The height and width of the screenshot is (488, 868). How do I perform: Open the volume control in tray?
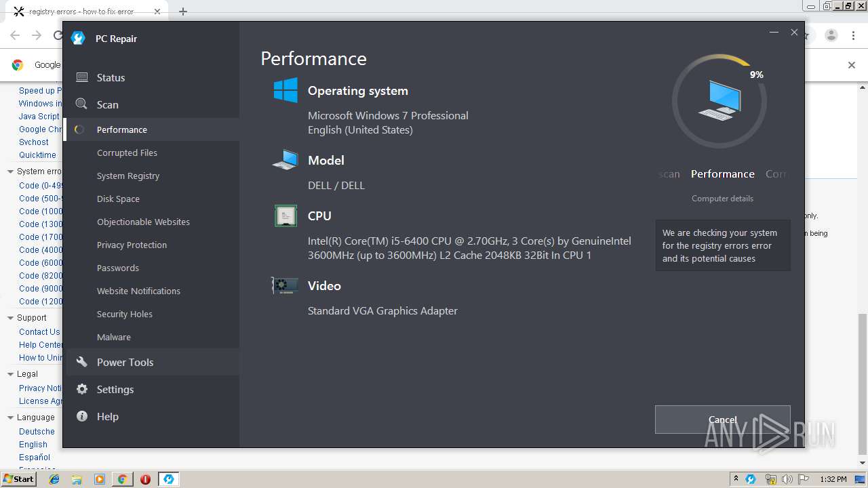[787, 479]
